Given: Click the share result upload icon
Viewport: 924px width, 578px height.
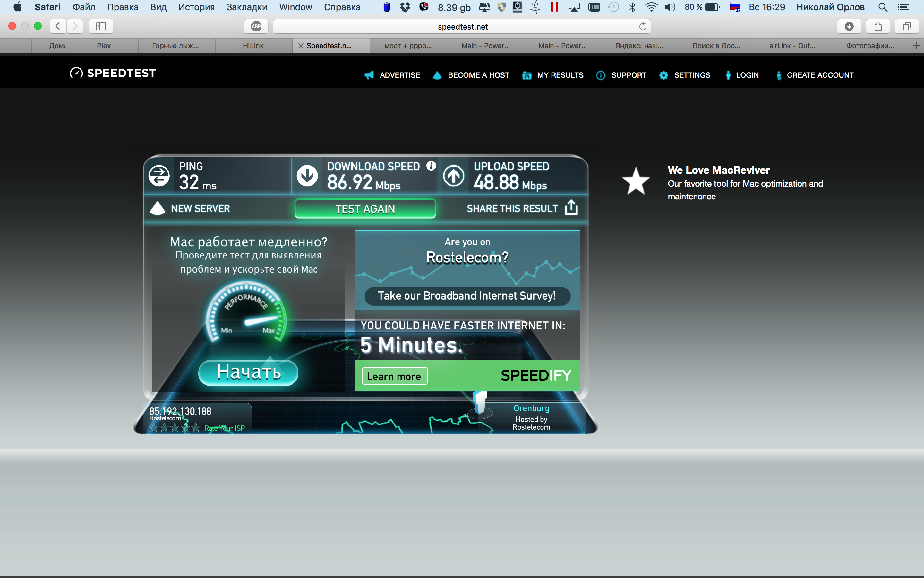Looking at the screenshot, I should click(571, 207).
